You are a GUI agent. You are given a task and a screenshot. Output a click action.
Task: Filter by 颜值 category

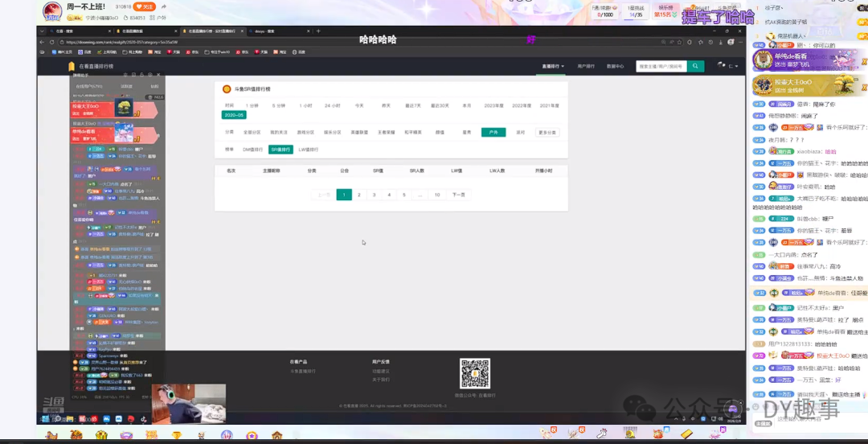(440, 133)
